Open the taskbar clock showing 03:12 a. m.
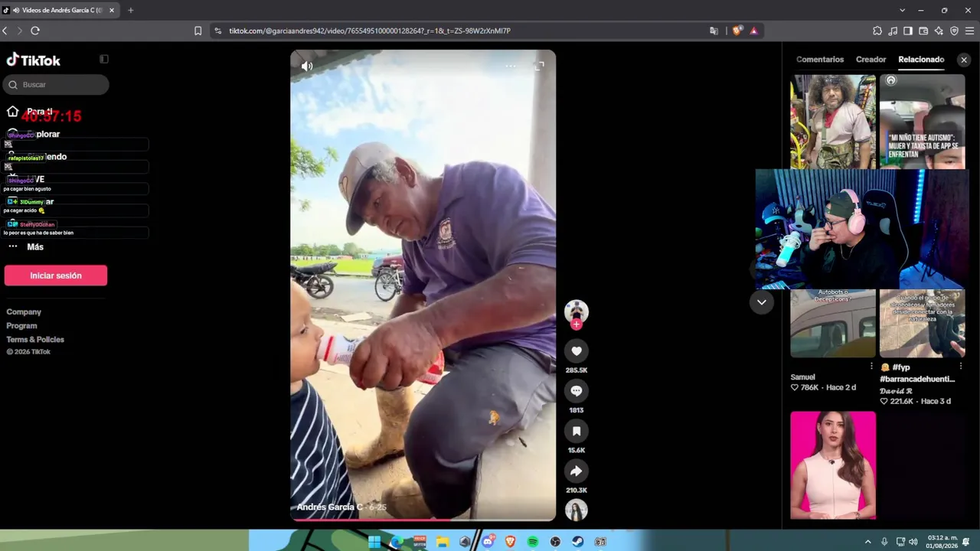The image size is (980, 551). [x=942, y=542]
